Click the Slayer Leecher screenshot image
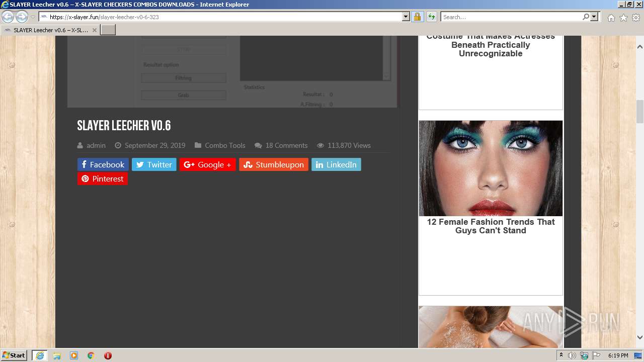The width and height of the screenshot is (644, 362). pos(232,71)
